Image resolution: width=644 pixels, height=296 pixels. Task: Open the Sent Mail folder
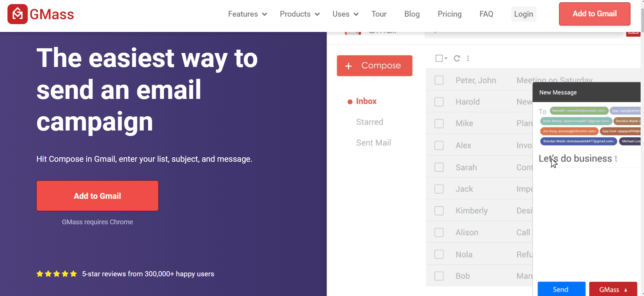click(373, 143)
